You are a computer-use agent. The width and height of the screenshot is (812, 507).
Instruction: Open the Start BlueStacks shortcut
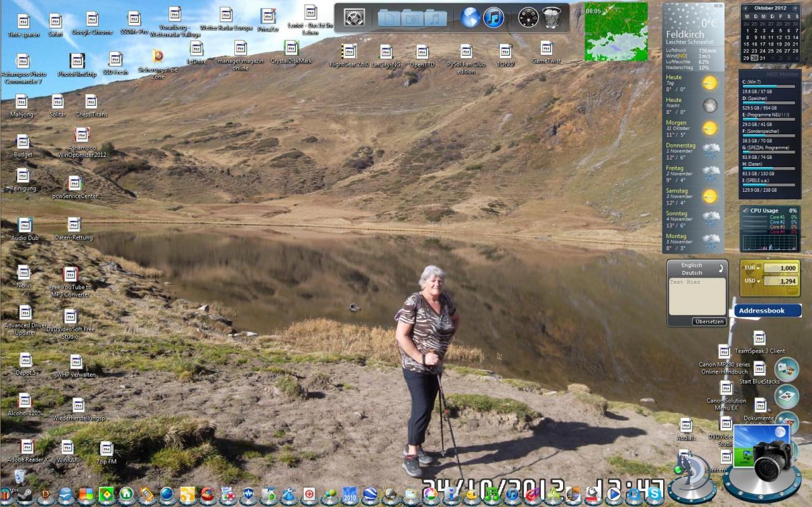[x=759, y=373]
